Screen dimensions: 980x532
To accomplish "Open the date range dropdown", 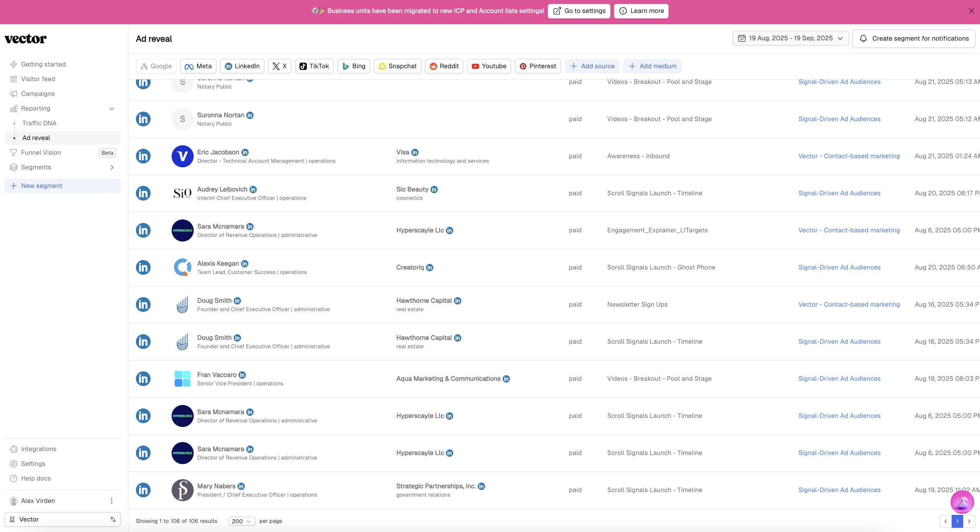I will (791, 38).
